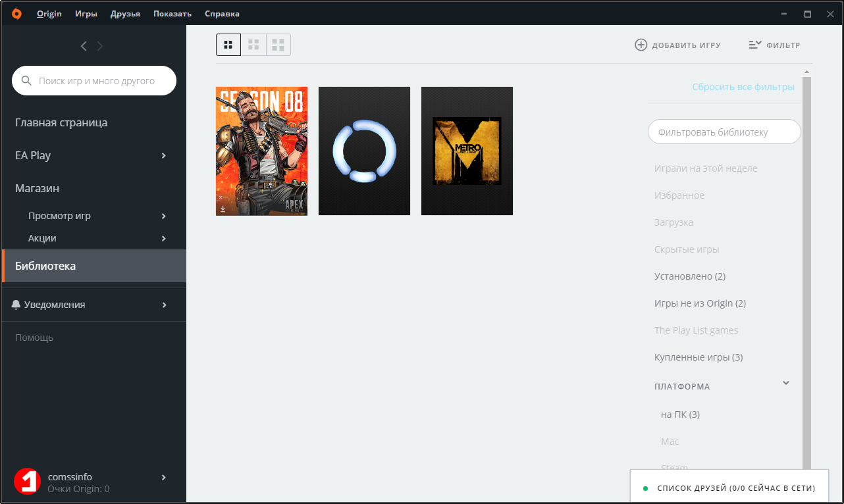Click the Mac platform filter

[x=670, y=441]
